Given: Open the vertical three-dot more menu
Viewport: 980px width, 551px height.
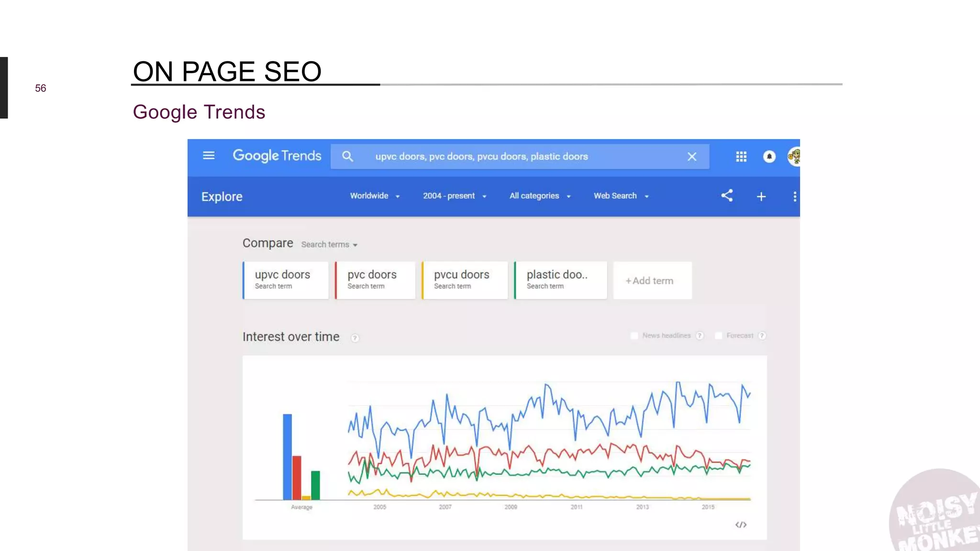Looking at the screenshot, I should tap(795, 197).
